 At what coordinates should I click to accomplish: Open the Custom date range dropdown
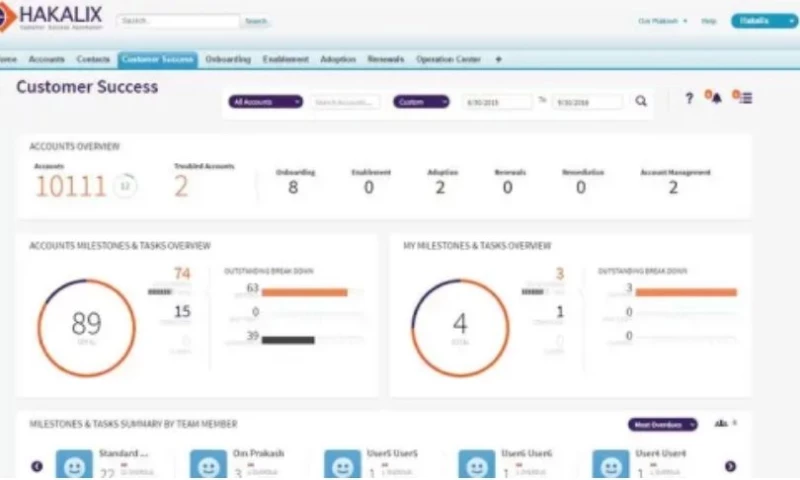[420, 101]
